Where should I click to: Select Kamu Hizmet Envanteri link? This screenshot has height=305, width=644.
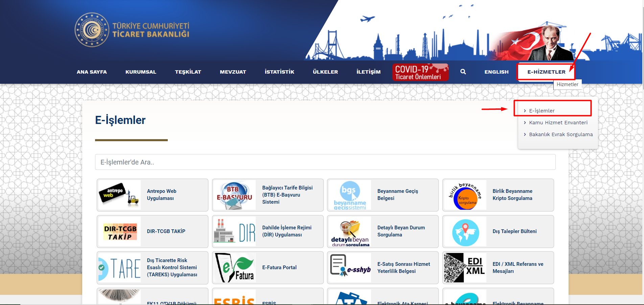click(558, 123)
